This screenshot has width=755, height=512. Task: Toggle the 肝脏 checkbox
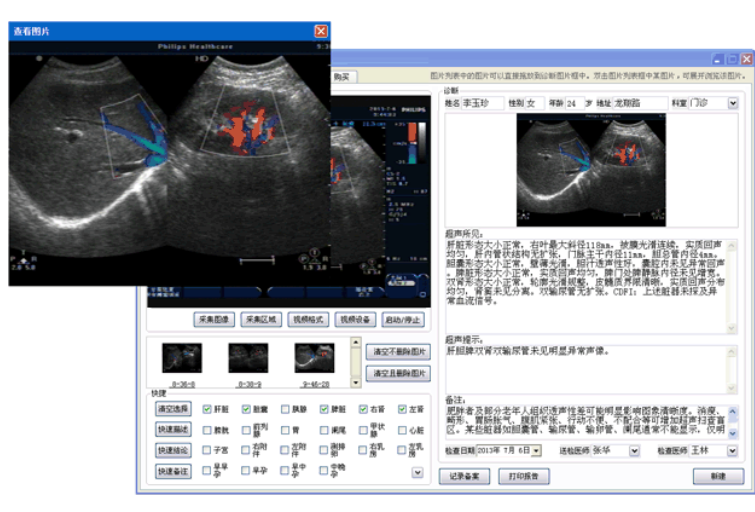pos(207,409)
